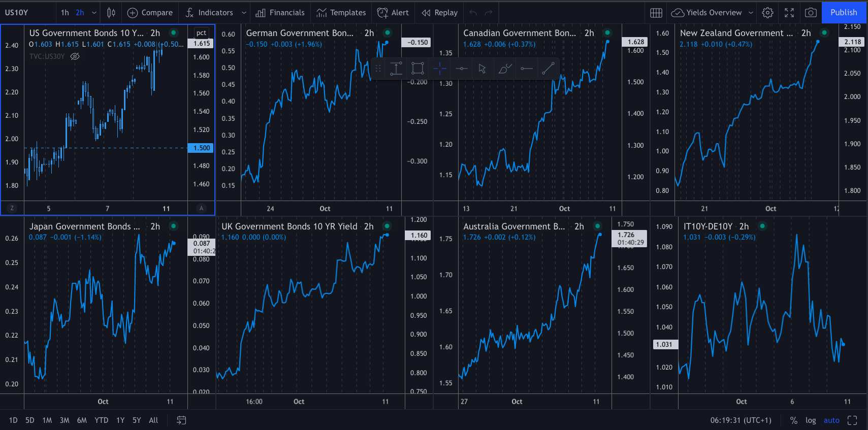This screenshot has width=868, height=430.
Task: Open the timezone UTC+1 selector
Action: (x=741, y=420)
